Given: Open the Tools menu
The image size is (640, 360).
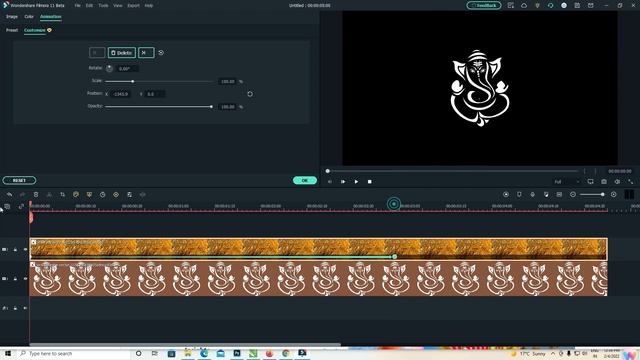Looking at the screenshot, I should coord(103,6).
